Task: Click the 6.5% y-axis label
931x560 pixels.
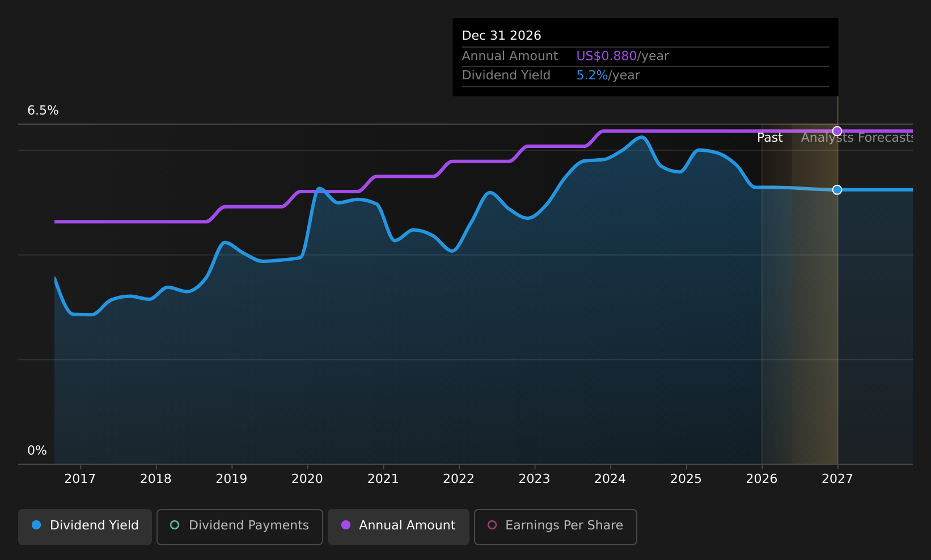Action: point(43,111)
